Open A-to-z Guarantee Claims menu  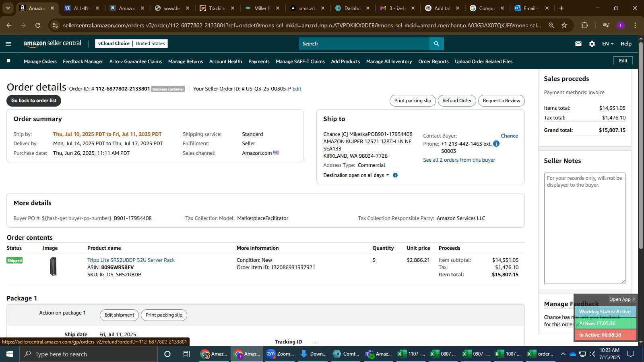[136, 62]
